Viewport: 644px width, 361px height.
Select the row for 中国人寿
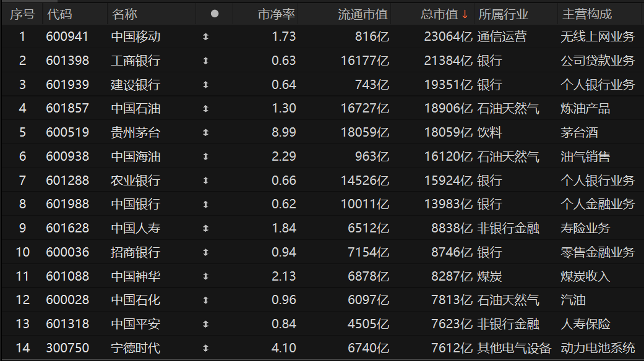click(134, 227)
